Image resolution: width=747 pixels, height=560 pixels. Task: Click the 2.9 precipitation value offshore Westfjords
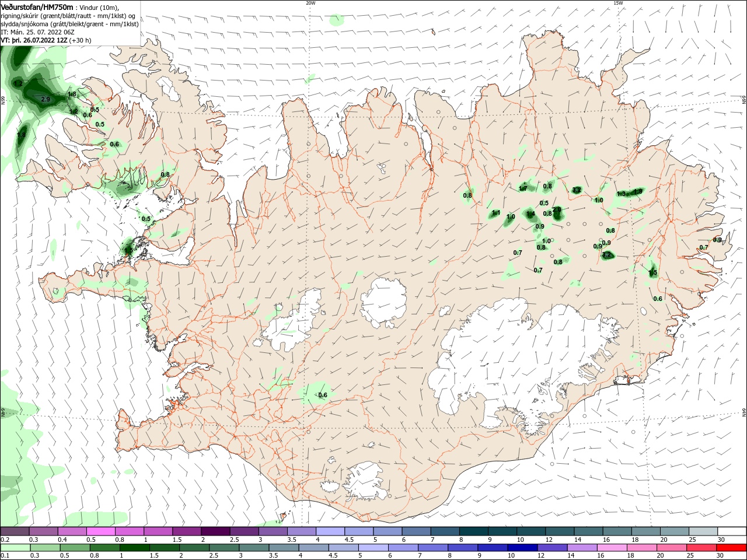click(46, 100)
